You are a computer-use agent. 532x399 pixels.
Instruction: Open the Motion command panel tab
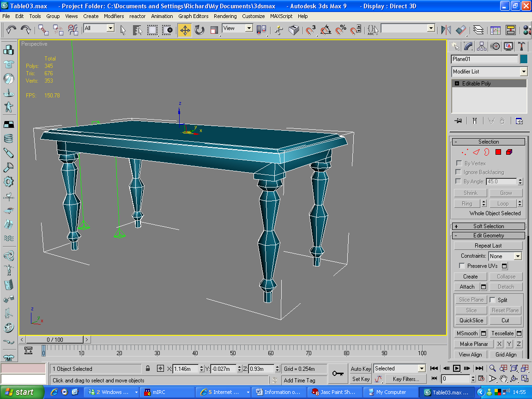tap(495, 46)
